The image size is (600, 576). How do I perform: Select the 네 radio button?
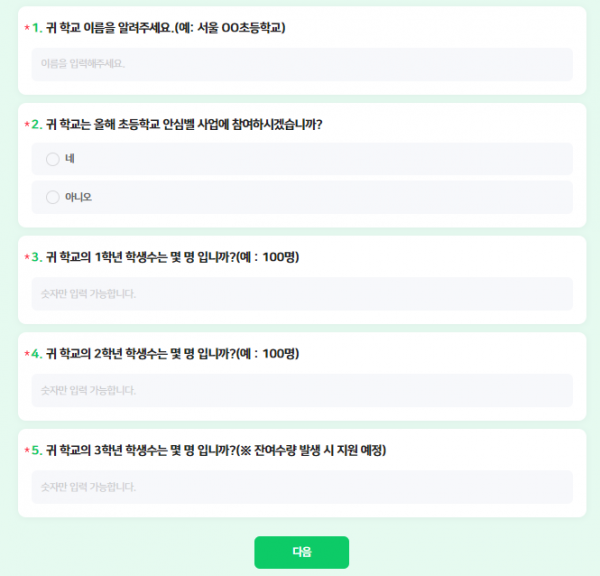[53, 159]
